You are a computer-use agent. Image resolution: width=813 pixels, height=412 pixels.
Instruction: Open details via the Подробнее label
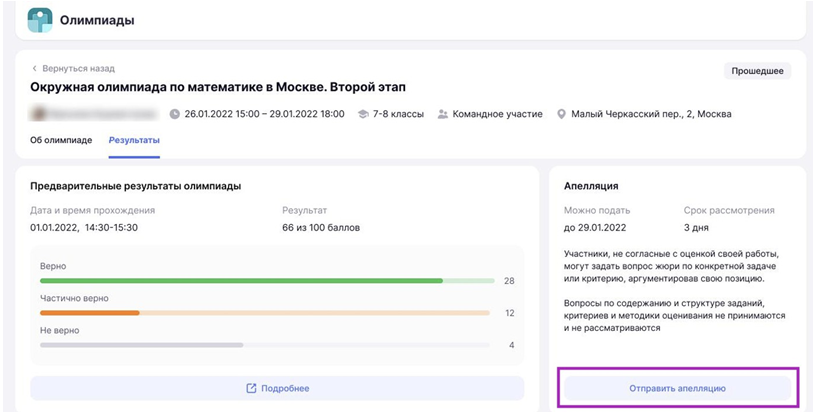tap(285, 388)
